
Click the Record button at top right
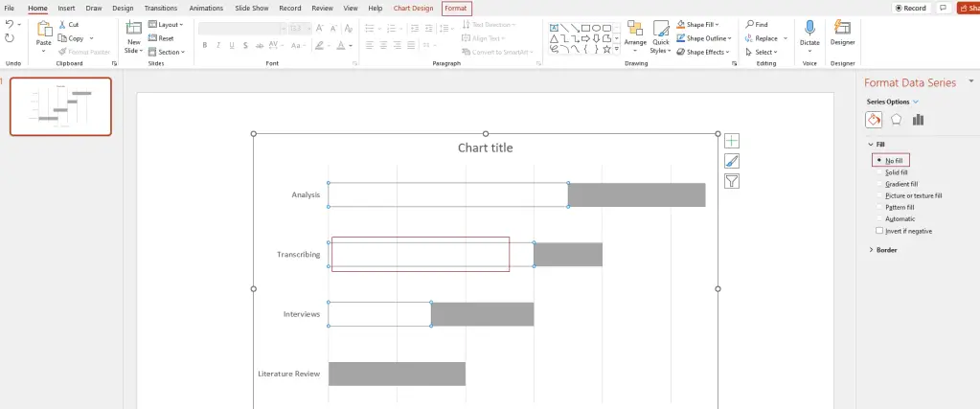coord(911,8)
